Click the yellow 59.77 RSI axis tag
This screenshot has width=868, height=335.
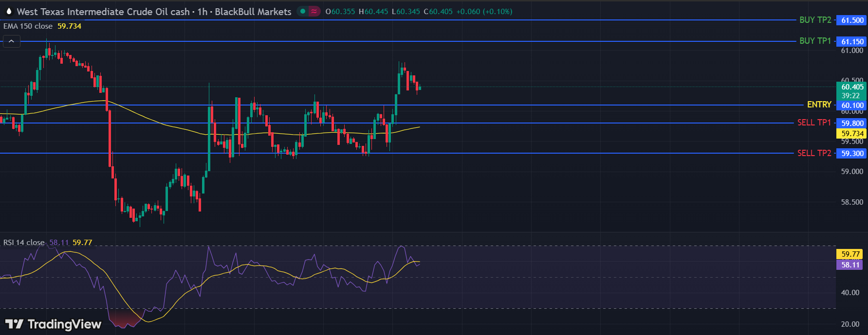click(850, 254)
